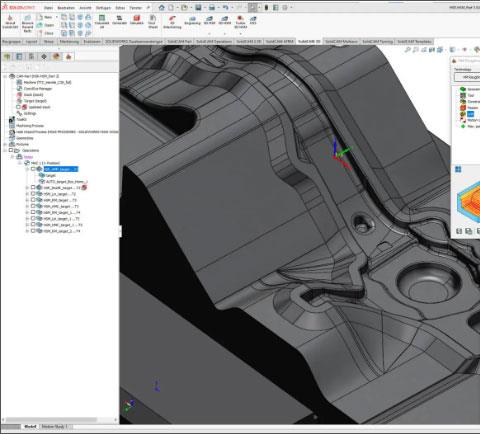Collapse the CAM-Part root node
480x434 pixels.
coord(5,76)
